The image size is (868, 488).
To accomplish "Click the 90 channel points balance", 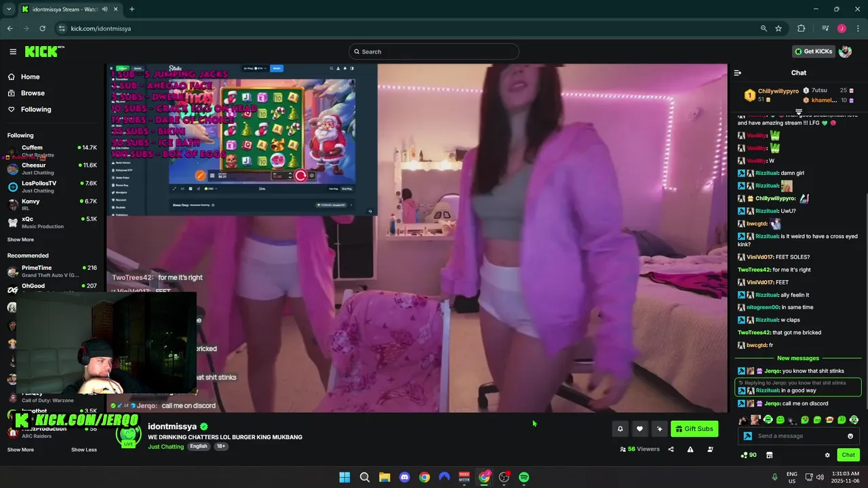I will [749, 455].
